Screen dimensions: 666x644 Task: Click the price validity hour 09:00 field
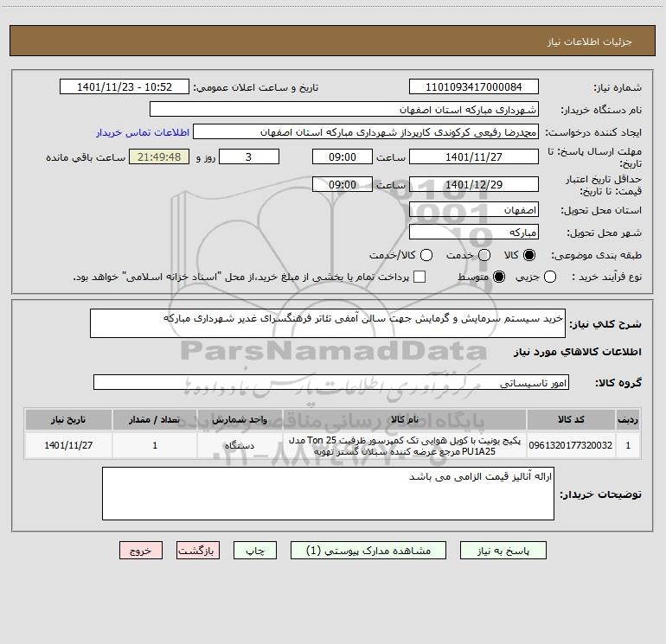[x=343, y=185]
